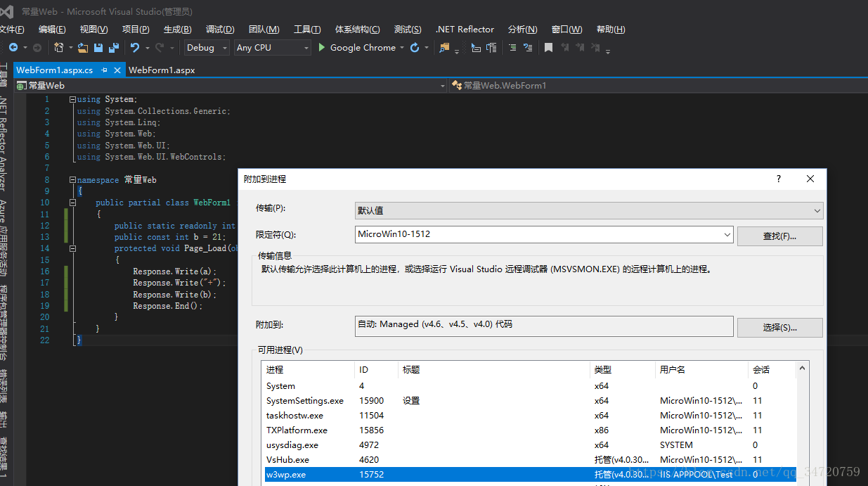Collapse the namespace 常量Web code region
868x486 pixels.
tap(72, 180)
